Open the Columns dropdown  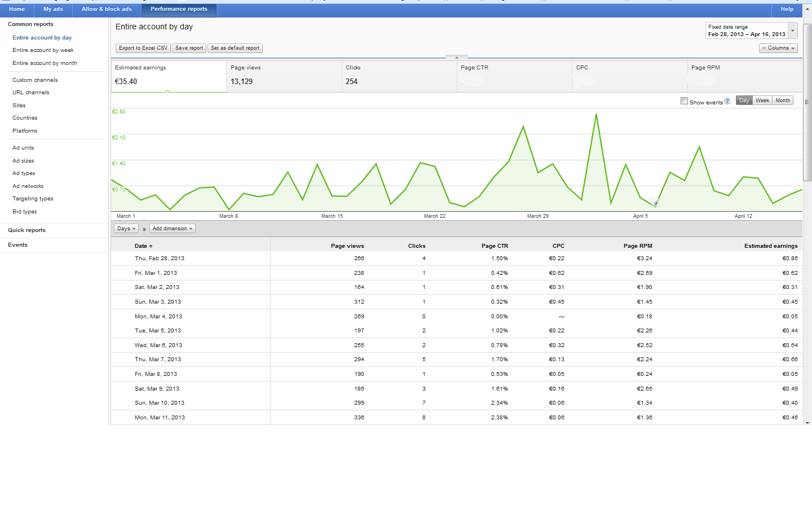point(778,48)
